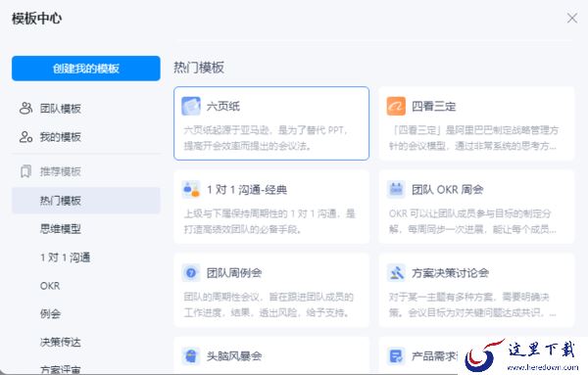
Task: Click the 方案决策讨论会 gavel icon
Action: coord(396,273)
